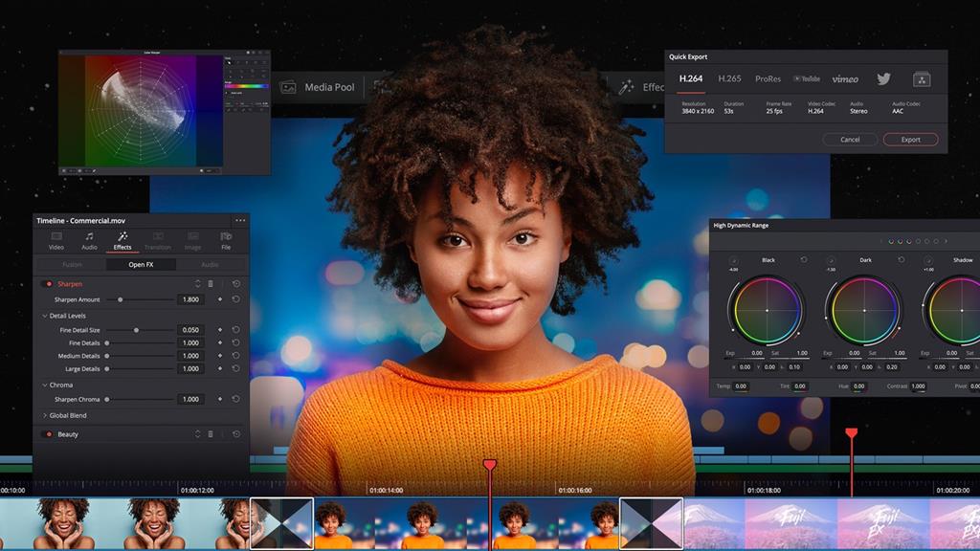Viewport: 980px width, 551px height.
Task: Select the YouTube export preset icon
Action: pyautogui.click(x=807, y=79)
